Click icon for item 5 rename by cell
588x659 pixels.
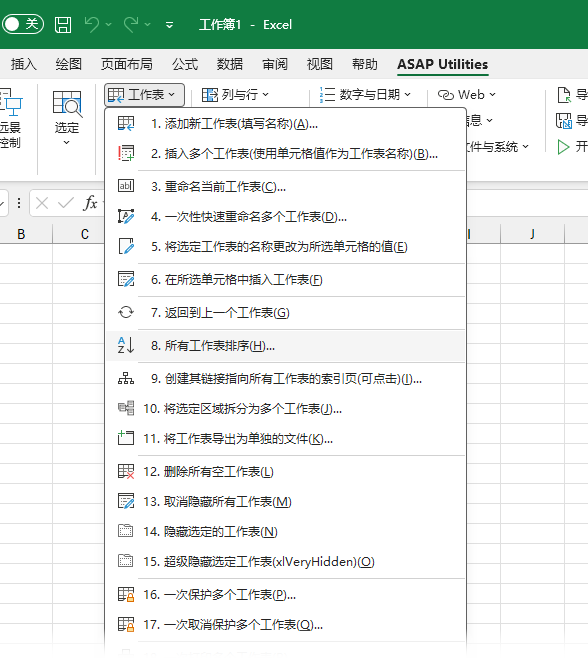pyautogui.click(x=126, y=246)
